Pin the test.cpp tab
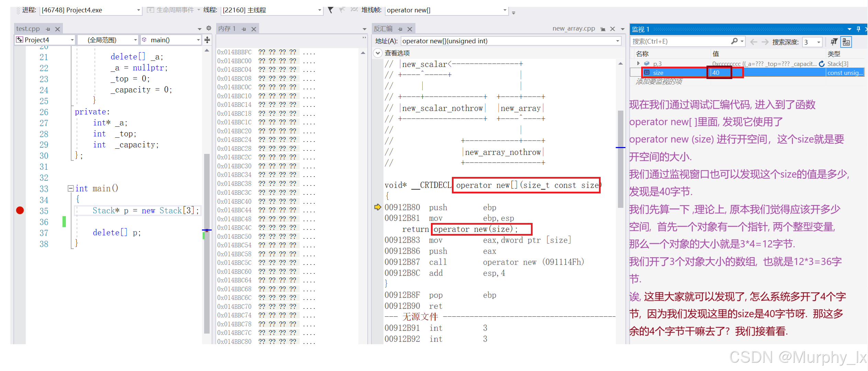This screenshot has width=868, height=371. point(48,29)
